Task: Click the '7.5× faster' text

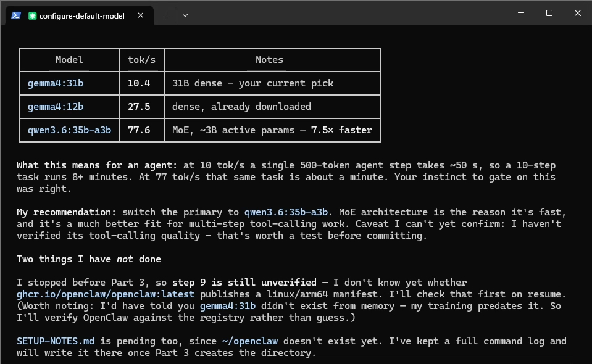Action: (342, 130)
